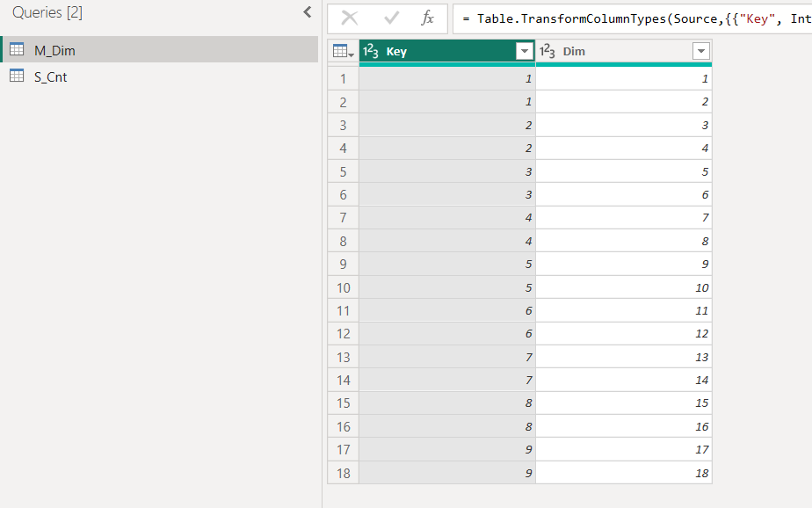Click the Dim cell with value 6
Viewport: 812px width, 508px height.
(624, 195)
